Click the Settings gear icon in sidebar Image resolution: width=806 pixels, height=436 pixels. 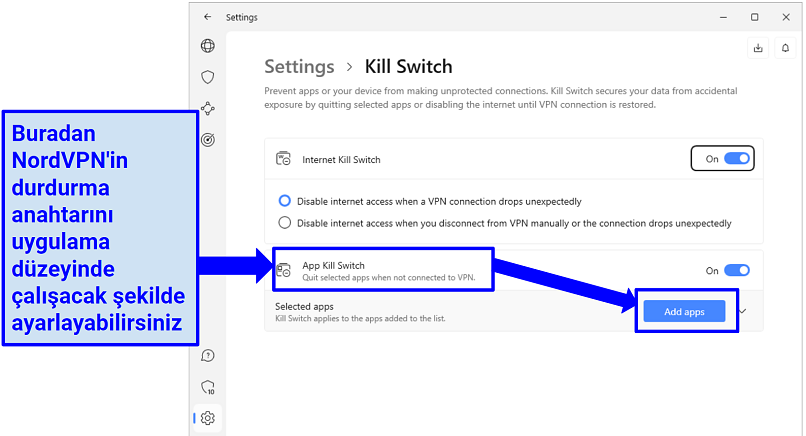(207, 418)
